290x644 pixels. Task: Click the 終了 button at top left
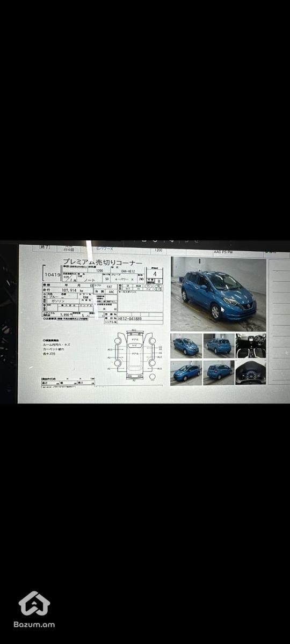[x=45, y=247]
